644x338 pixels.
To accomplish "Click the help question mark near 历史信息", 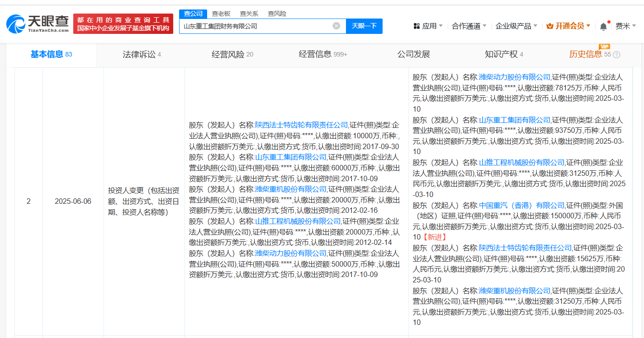I will click(x=616, y=55).
